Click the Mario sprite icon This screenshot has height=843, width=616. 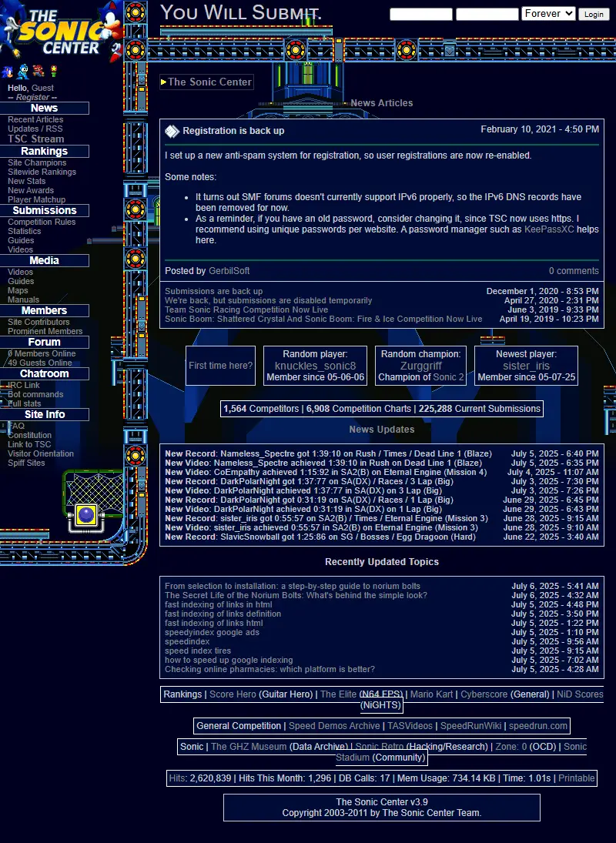click(x=38, y=71)
